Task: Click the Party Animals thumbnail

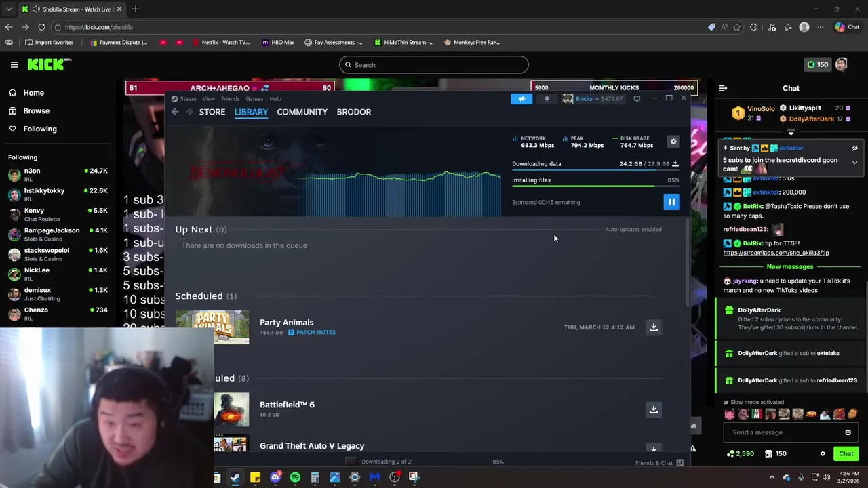Action: click(212, 327)
